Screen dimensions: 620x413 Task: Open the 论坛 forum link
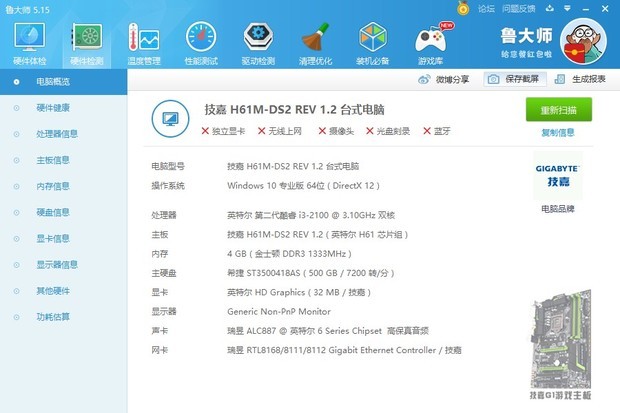486,9
